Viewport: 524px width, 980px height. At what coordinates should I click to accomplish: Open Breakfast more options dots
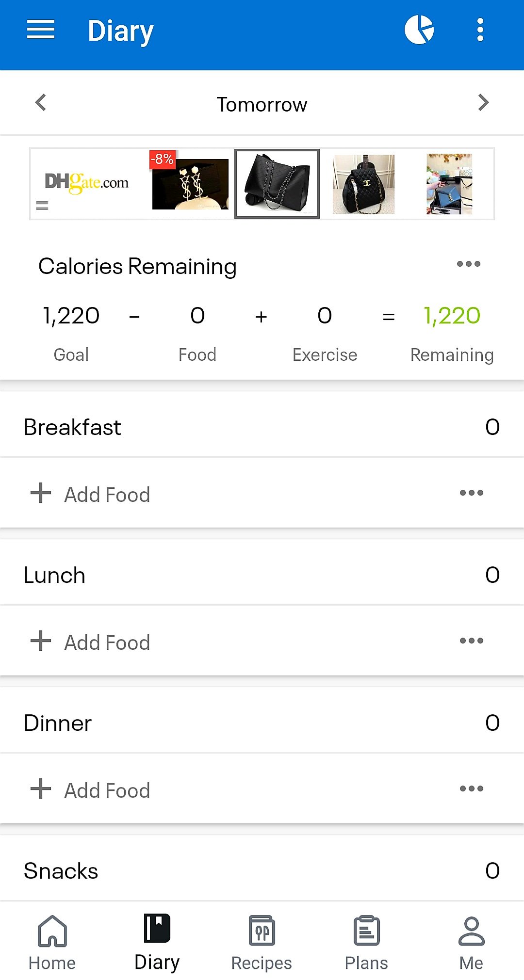tap(471, 493)
